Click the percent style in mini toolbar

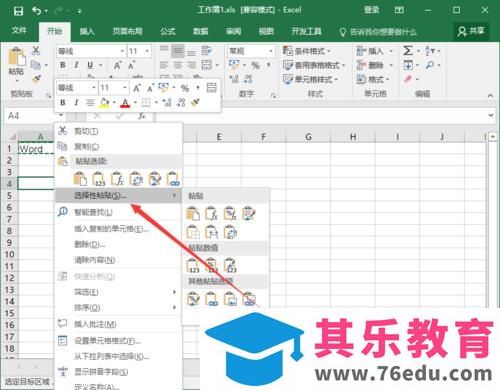(185, 88)
